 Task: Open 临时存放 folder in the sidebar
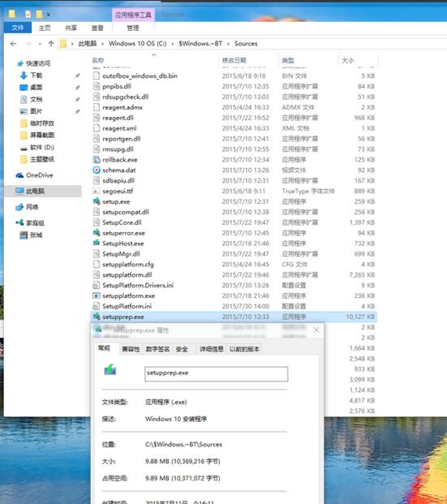[x=41, y=123]
